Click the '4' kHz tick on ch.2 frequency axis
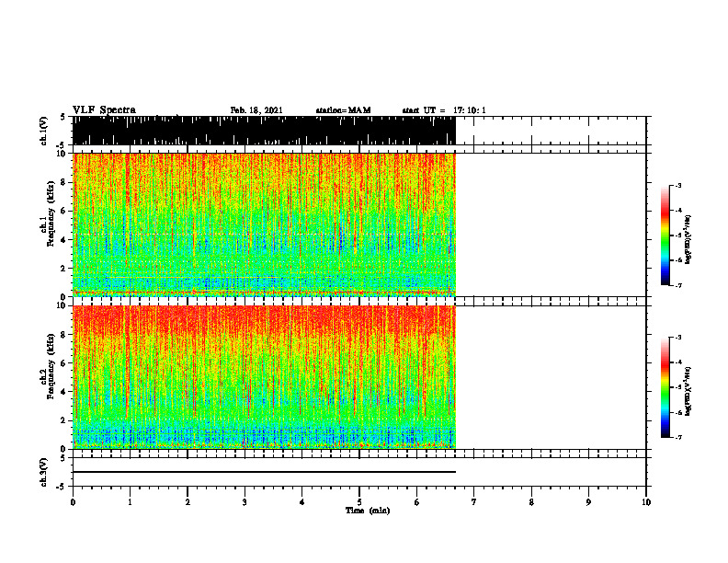 click(x=63, y=392)
